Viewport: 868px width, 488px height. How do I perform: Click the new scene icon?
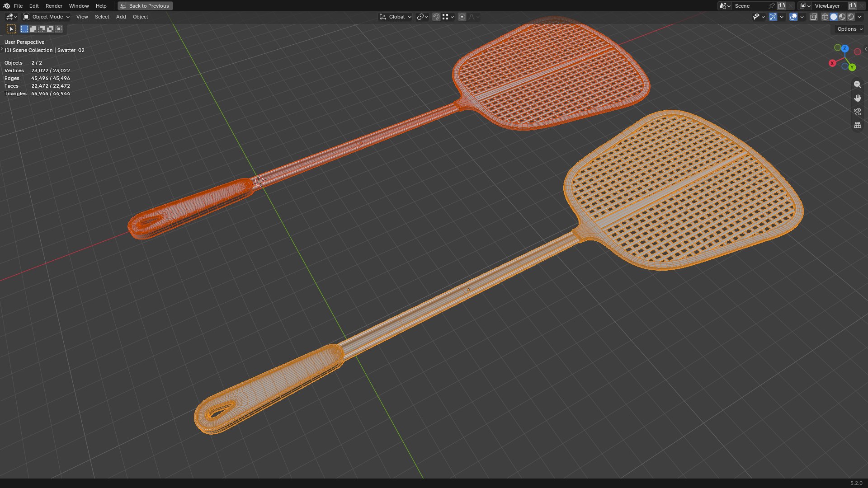click(x=782, y=6)
